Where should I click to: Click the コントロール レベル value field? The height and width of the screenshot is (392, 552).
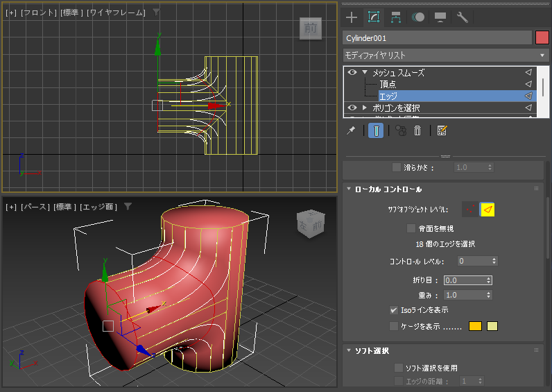click(x=474, y=261)
